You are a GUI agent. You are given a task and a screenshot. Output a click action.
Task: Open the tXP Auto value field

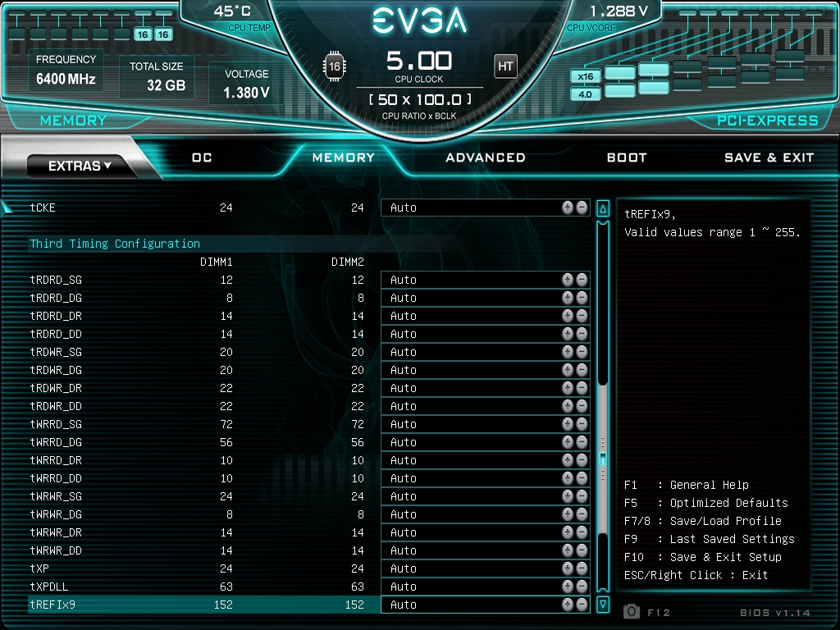click(x=486, y=568)
